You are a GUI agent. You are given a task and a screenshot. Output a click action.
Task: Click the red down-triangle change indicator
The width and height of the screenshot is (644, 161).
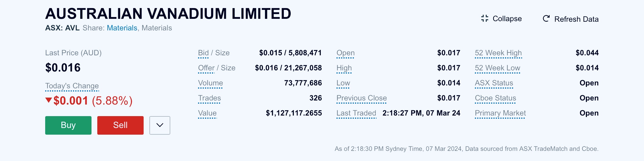49,100
